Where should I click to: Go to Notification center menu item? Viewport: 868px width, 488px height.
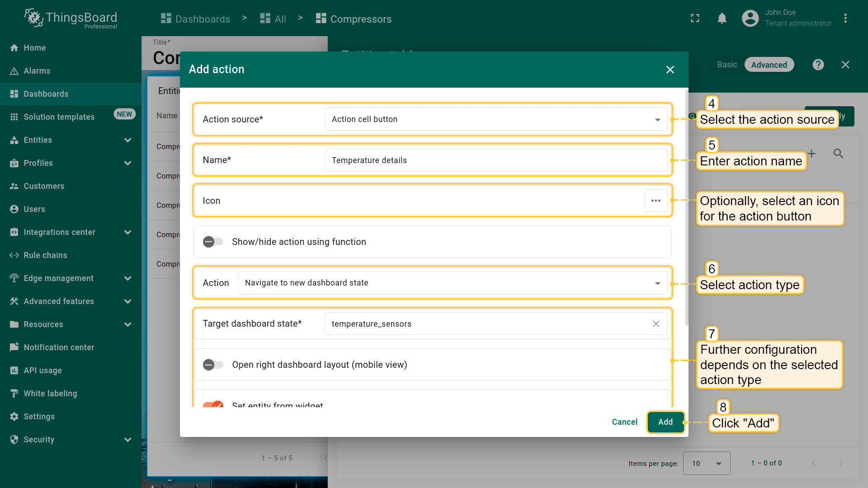[x=59, y=347]
